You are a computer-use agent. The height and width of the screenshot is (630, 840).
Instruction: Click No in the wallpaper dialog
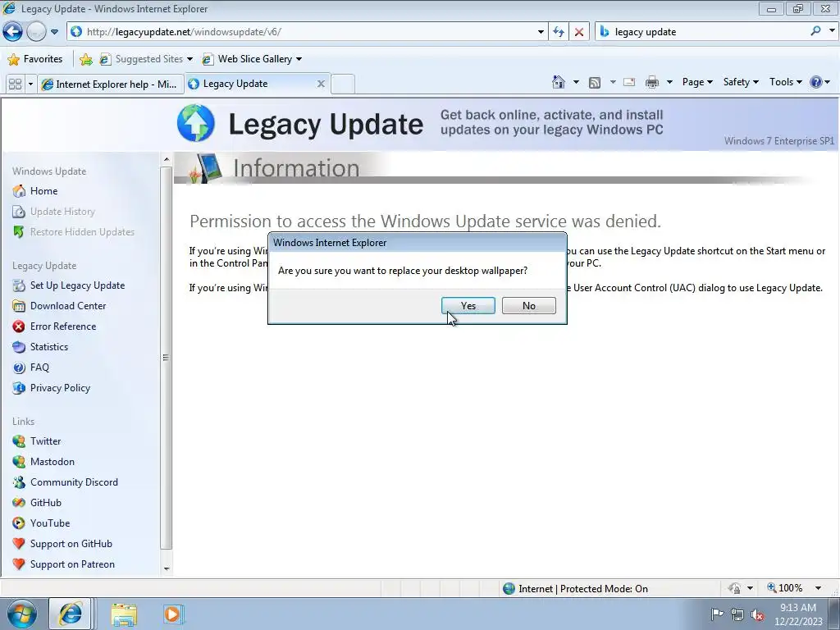[x=529, y=305]
